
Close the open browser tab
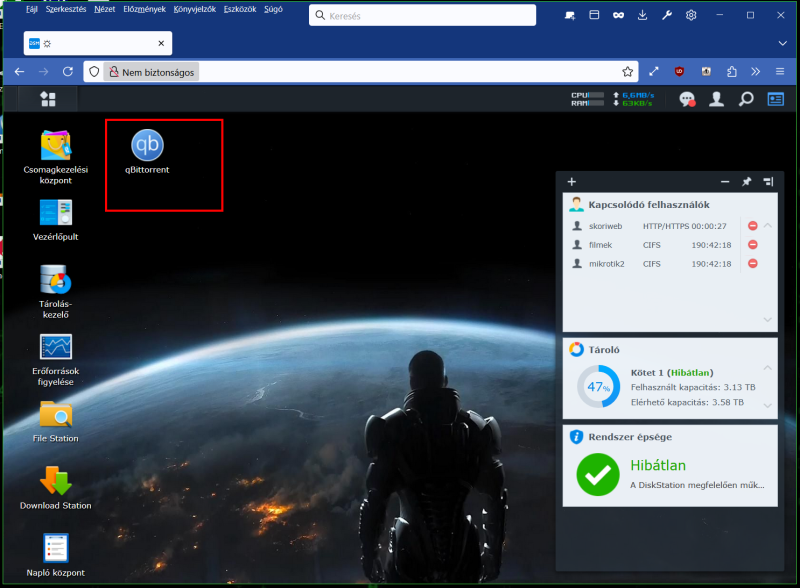click(161, 43)
